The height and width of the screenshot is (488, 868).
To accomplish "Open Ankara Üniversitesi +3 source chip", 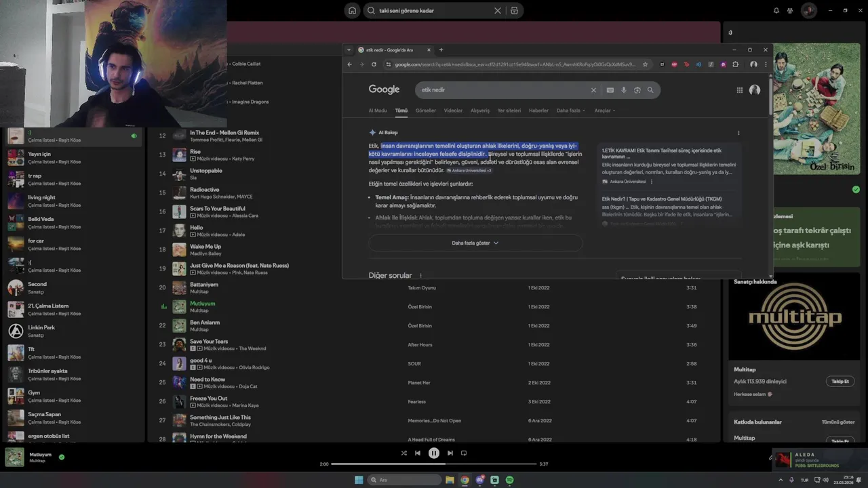I will coord(469,171).
